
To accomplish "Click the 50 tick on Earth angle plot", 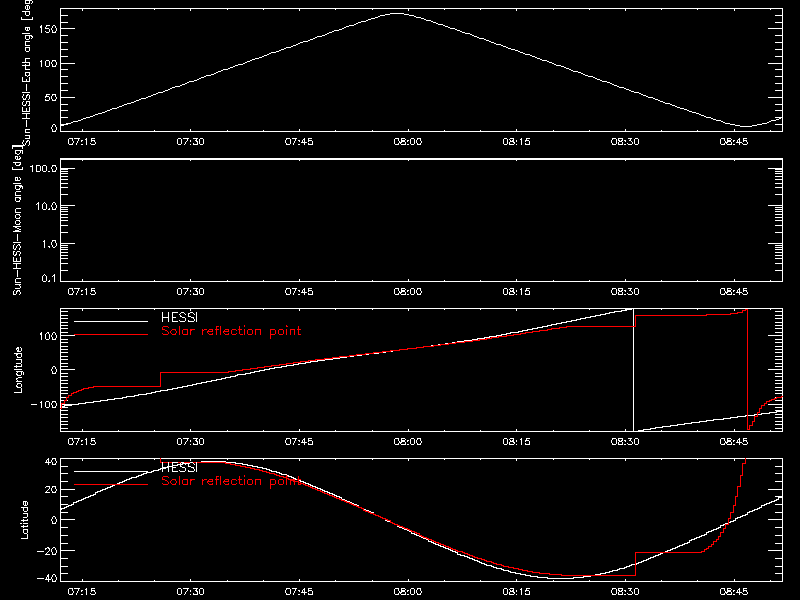I will coord(51,97).
